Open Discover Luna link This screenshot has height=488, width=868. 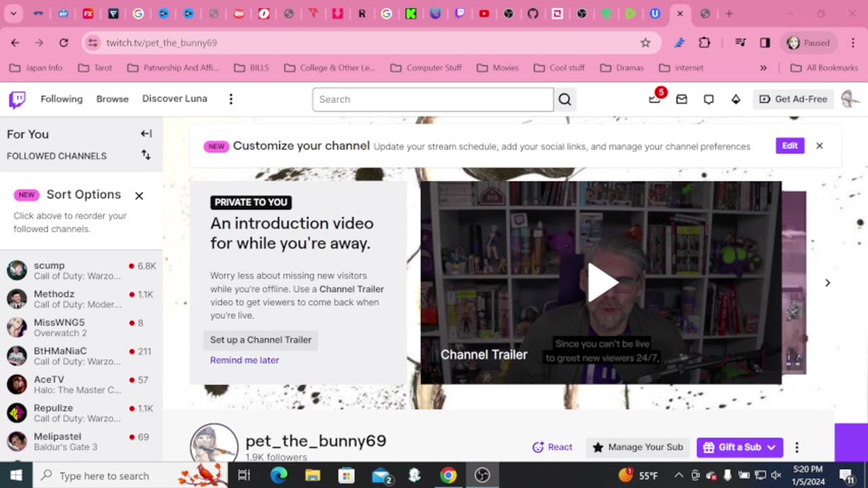pyautogui.click(x=175, y=99)
